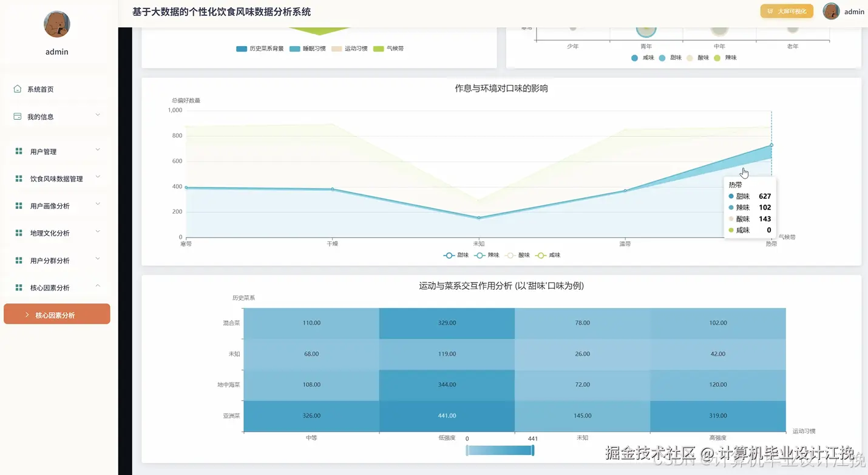Click the grid icon beside 用户管理
The width and height of the screenshot is (868, 475).
pyautogui.click(x=19, y=151)
